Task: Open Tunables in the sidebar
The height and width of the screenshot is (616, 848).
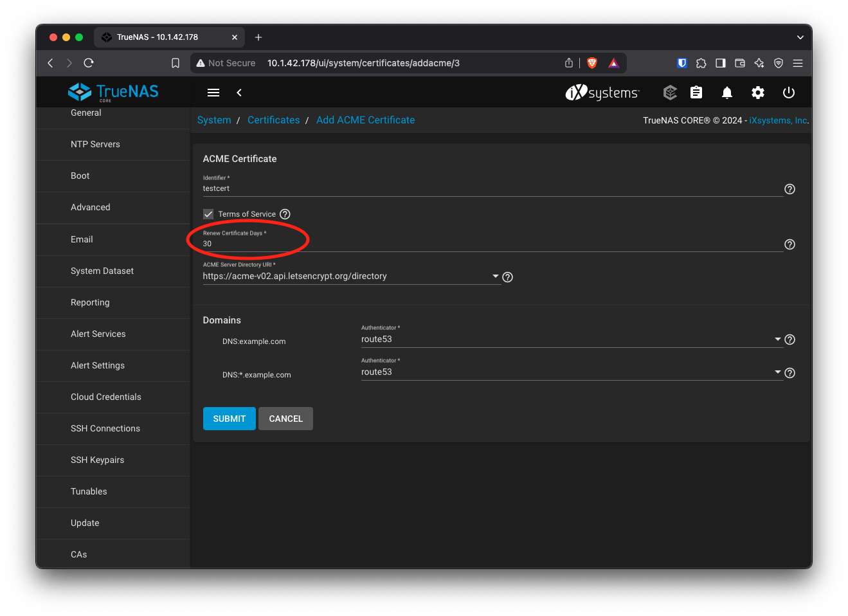Action: point(113,492)
